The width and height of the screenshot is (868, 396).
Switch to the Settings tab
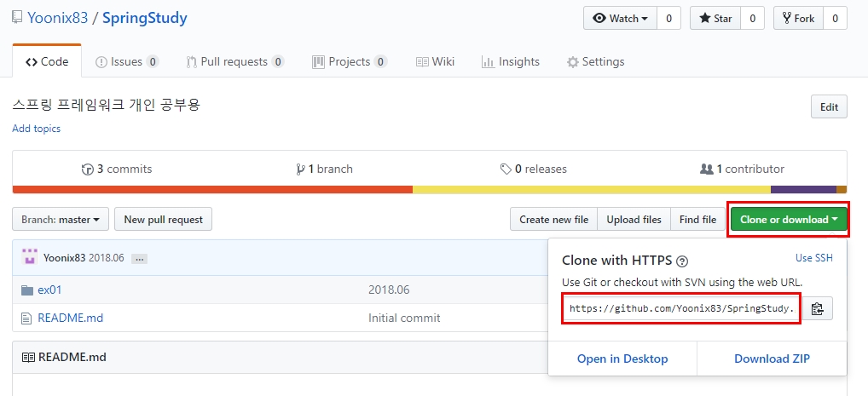point(596,61)
